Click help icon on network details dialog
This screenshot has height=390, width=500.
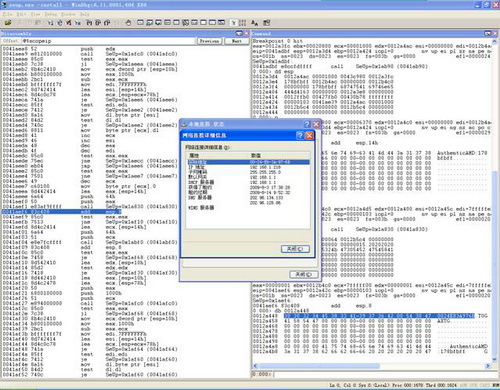[x=300, y=135]
